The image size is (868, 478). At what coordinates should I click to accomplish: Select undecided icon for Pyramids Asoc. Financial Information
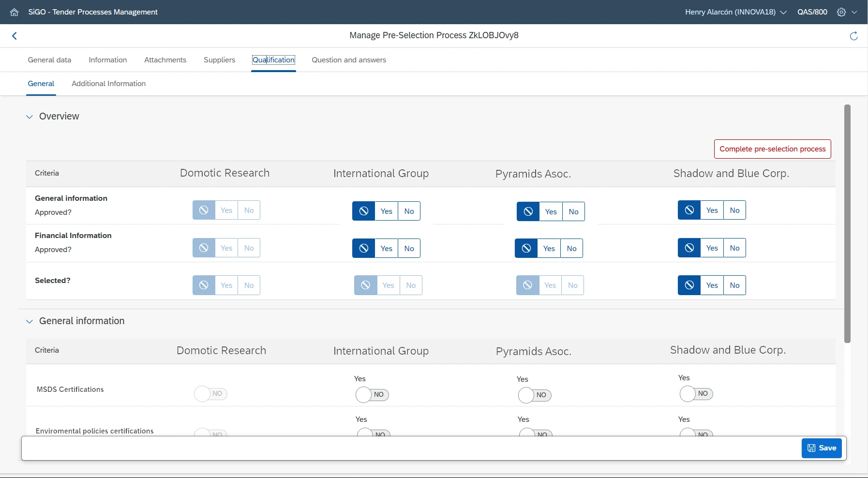coord(526,249)
